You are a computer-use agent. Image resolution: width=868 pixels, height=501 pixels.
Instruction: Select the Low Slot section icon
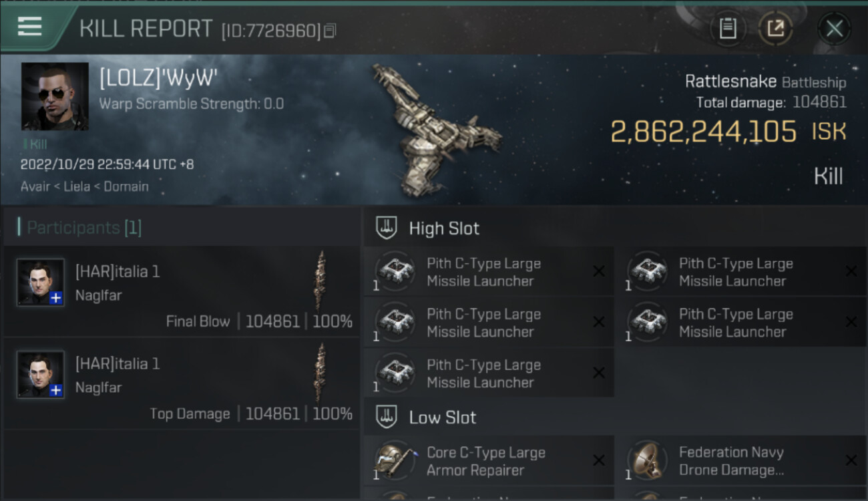click(387, 417)
